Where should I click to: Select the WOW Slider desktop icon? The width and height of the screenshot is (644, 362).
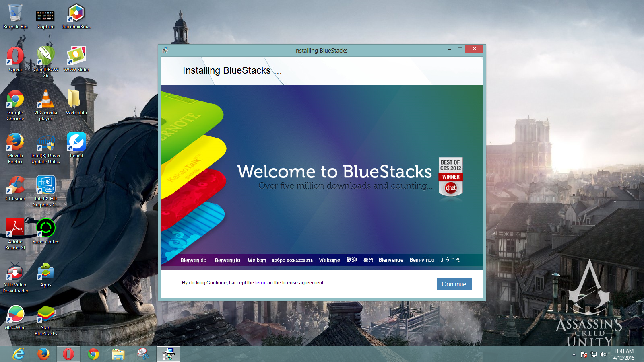point(76,60)
